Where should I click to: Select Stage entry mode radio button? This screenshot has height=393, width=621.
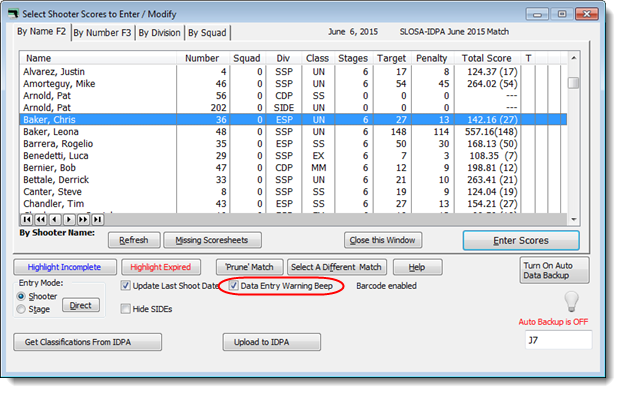click(21, 309)
